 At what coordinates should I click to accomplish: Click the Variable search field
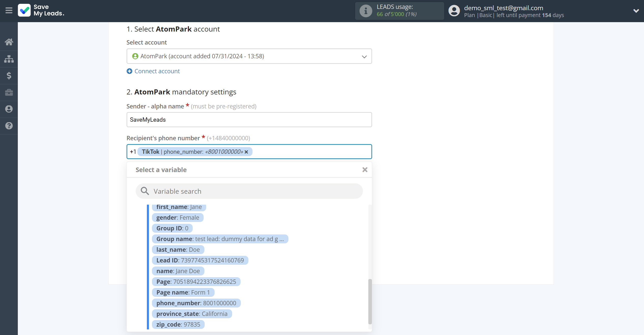tap(249, 191)
